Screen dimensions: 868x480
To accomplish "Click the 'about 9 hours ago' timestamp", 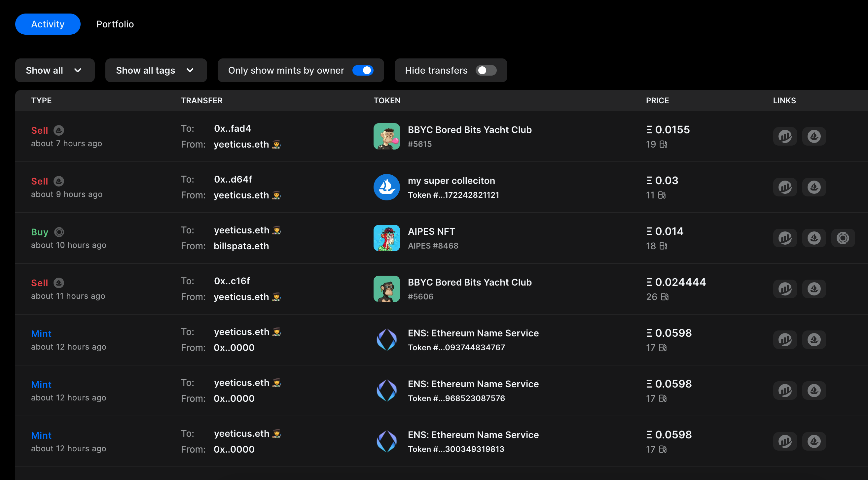I will coord(67,195).
